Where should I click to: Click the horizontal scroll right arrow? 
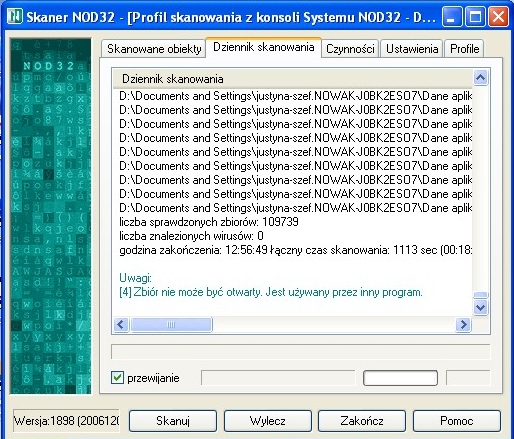point(463,324)
